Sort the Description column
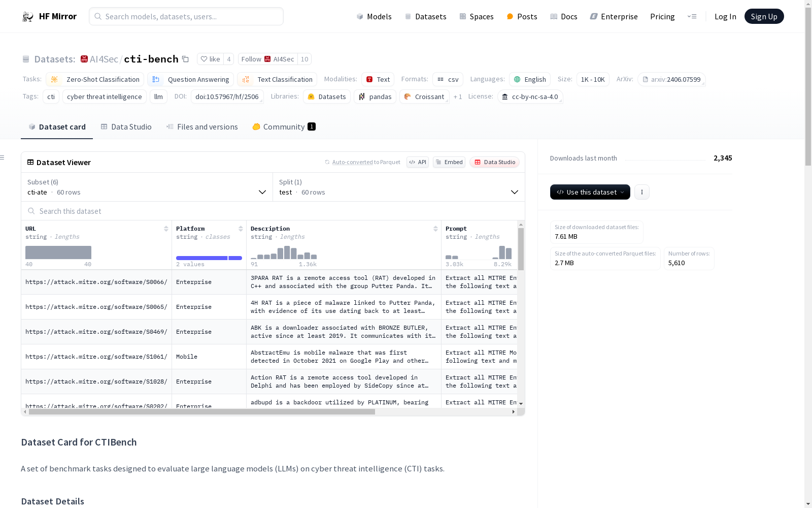The height and width of the screenshot is (508, 812). coord(435,229)
